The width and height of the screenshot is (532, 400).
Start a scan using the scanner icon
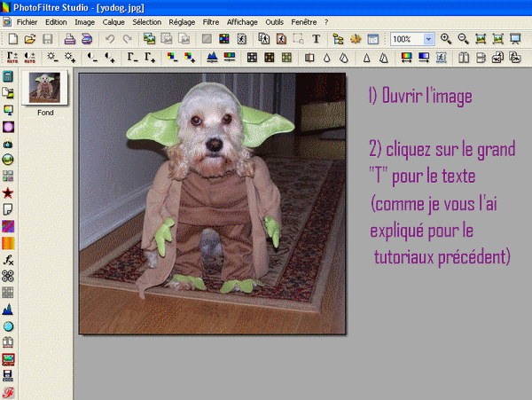pyautogui.click(x=87, y=39)
